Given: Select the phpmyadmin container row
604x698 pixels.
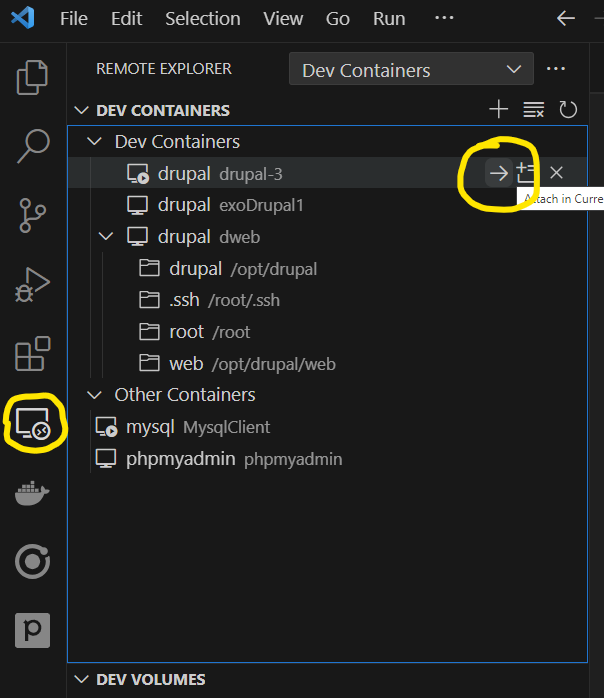Looking at the screenshot, I should coord(328,459).
